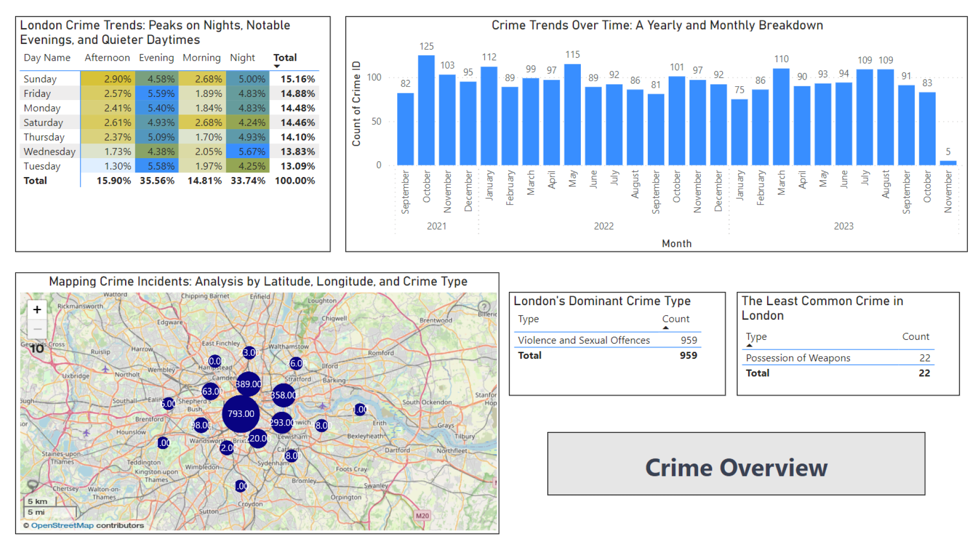Click the 2023 year label on axis

tap(843, 226)
